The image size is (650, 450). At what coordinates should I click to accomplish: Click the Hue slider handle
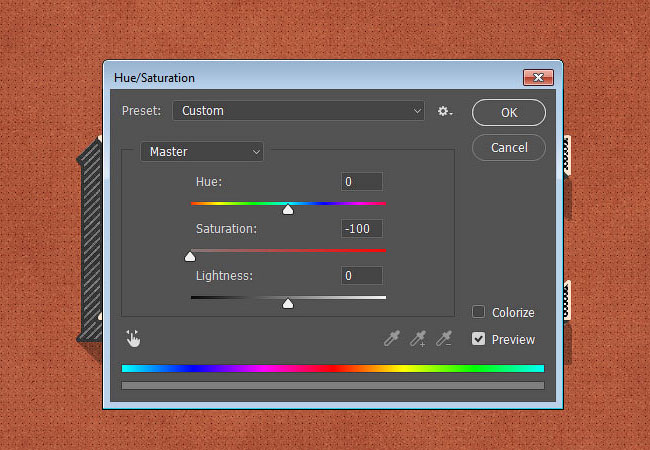coord(288,209)
